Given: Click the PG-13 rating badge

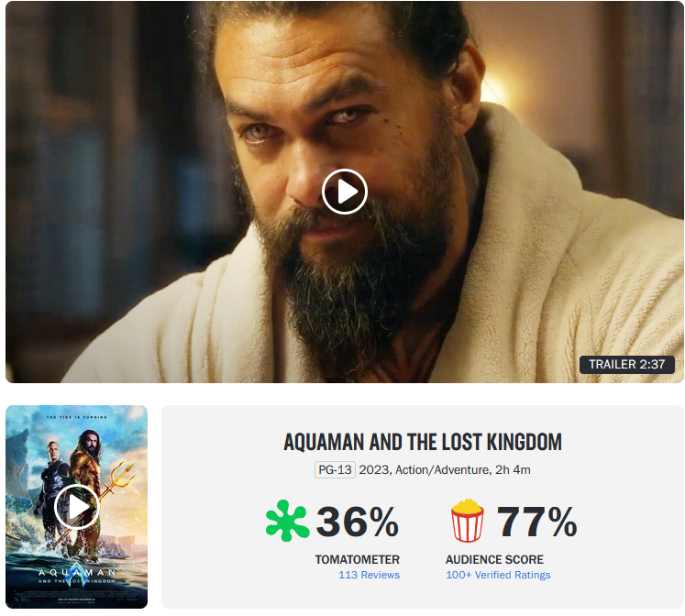Looking at the screenshot, I should [335, 469].
